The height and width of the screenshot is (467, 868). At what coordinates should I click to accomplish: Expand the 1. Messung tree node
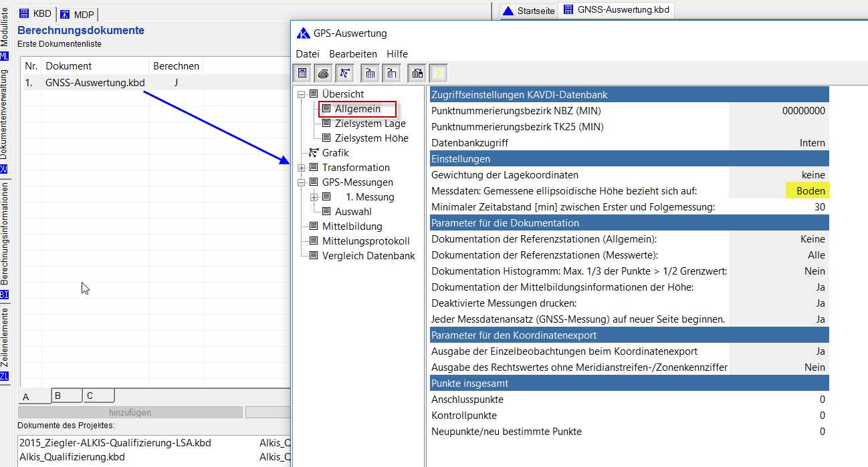pos(314,197)
